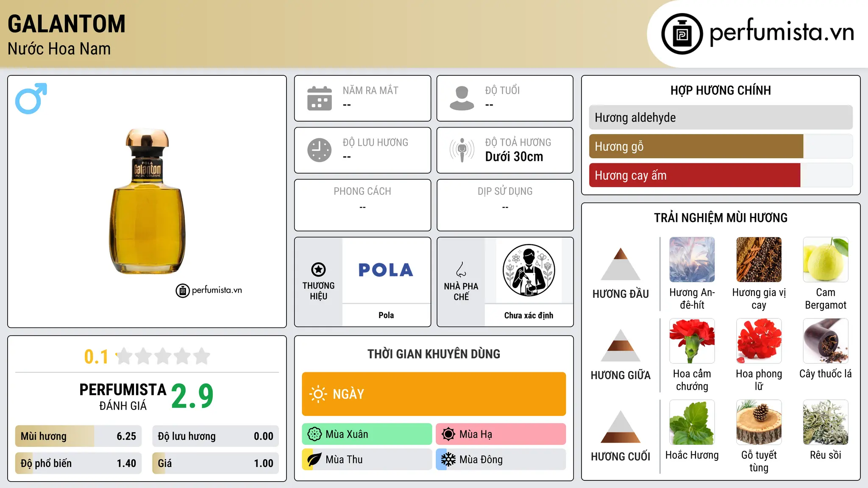This screenshot has width=868, height=488.
Task: Click the perfumer illustration icon
Action: [x=529, y=270]
